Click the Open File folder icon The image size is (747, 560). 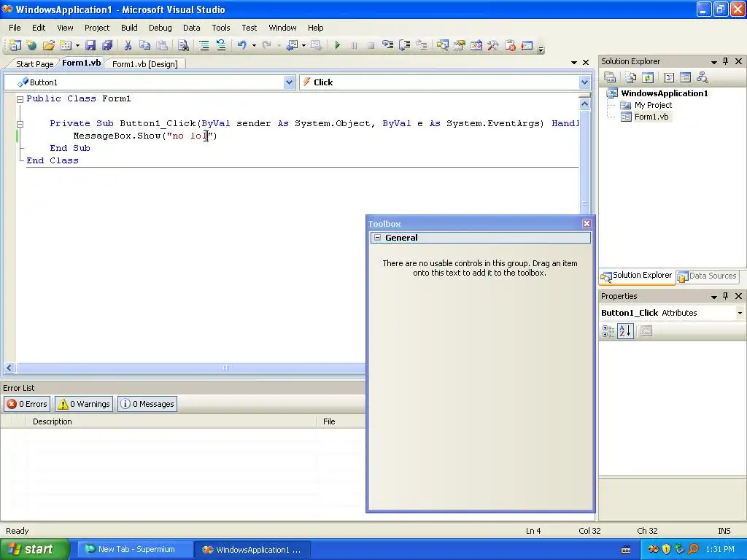tap(49, 45)
